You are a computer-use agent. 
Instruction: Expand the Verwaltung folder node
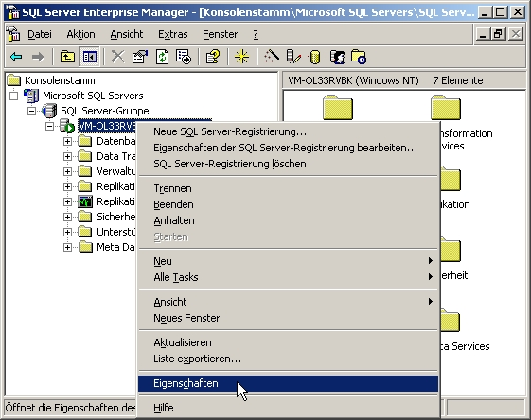(67, 171)
